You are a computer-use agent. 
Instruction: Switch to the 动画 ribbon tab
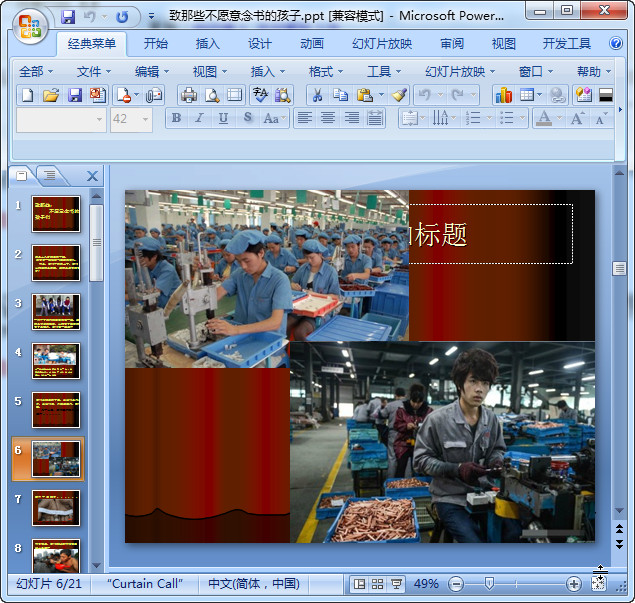point(311,44)
